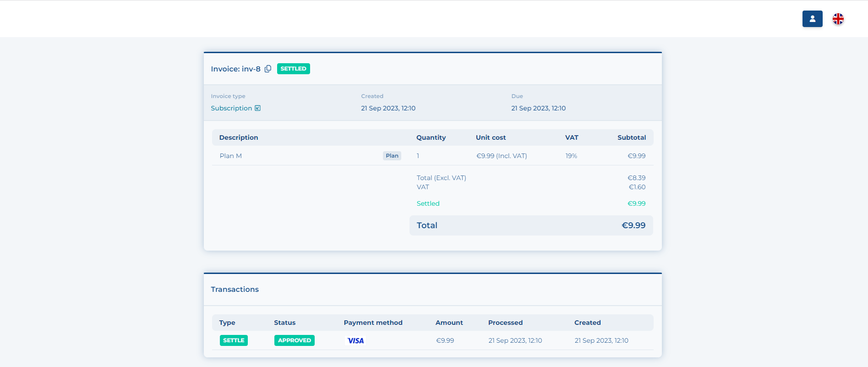Click the €8.39 excl. VAT amount
868x367 pixels.
click(637, 178)
